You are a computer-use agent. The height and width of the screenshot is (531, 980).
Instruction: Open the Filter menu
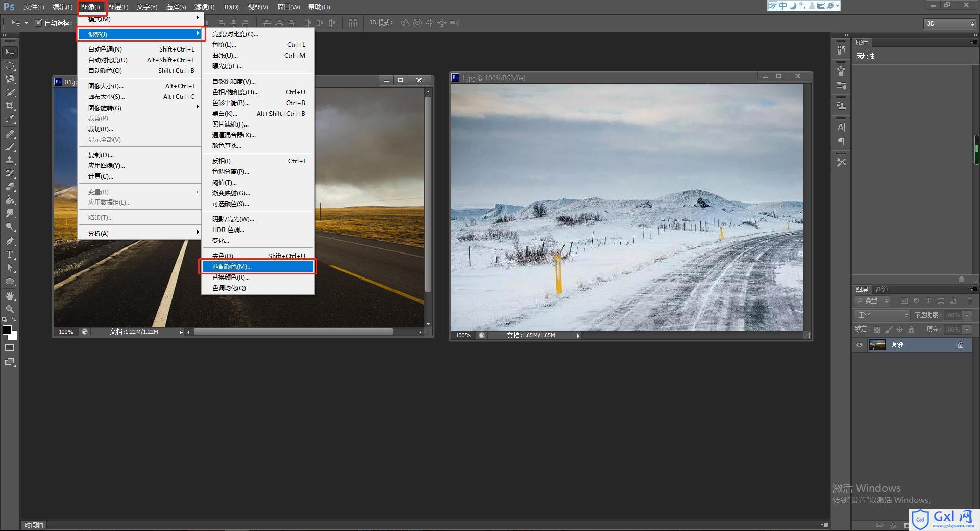[204, 7]
